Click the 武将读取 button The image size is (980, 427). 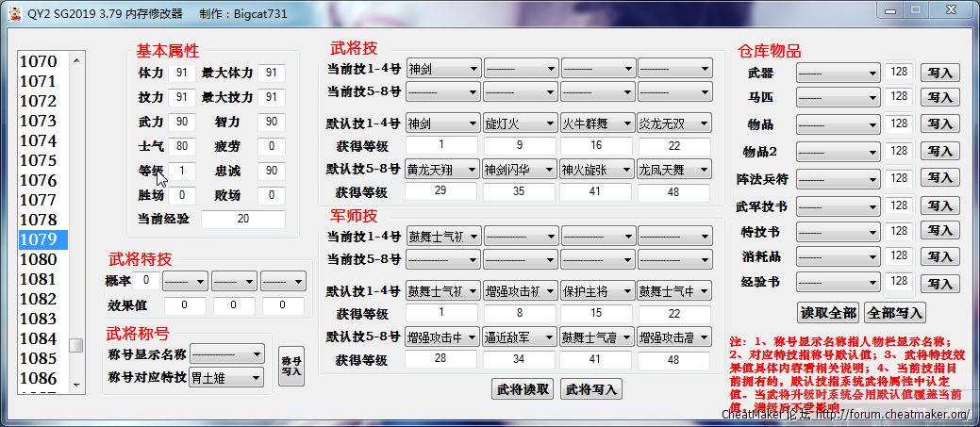coord(522,389)
